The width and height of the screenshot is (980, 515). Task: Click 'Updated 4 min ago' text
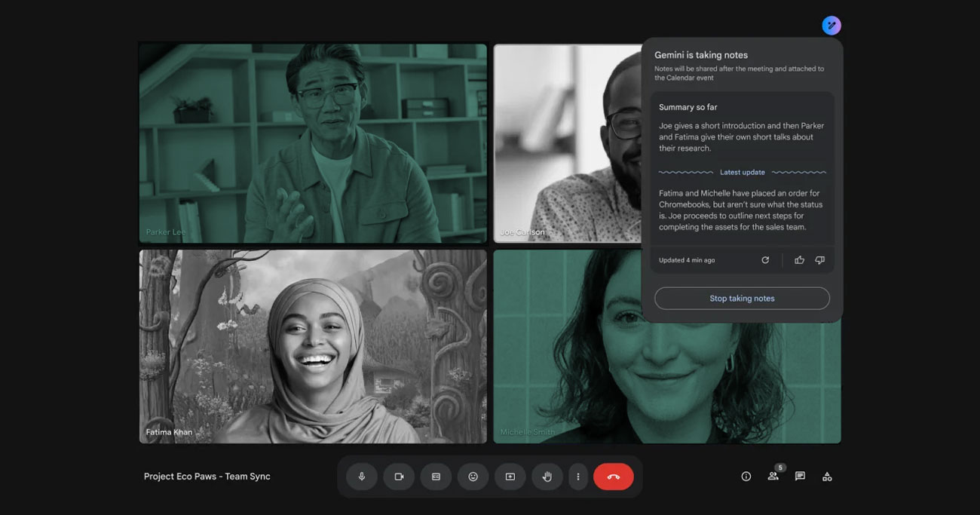[x=687, y=260]
